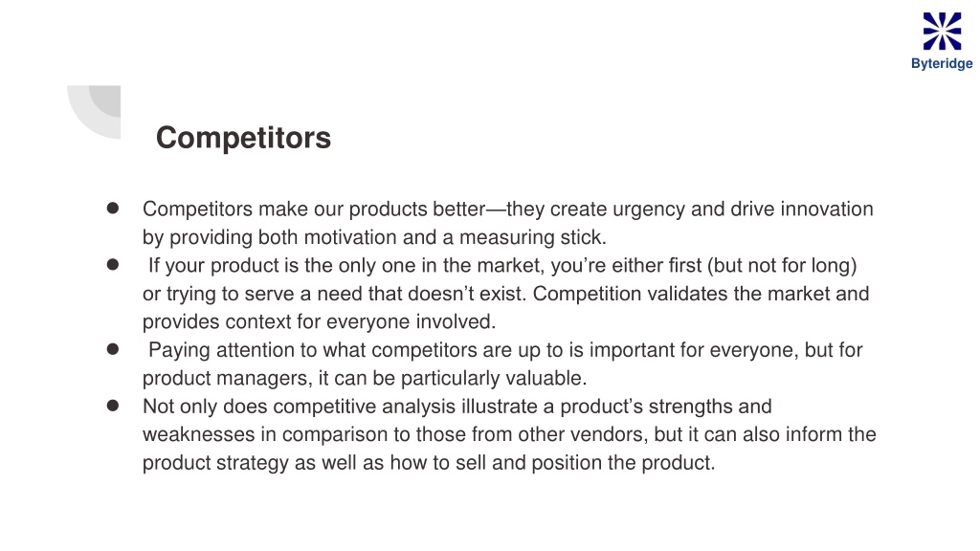Screen dimensions: 980x551
Task: Click the bullet dot before 'If your product'
Action: [x=113, y=264]
